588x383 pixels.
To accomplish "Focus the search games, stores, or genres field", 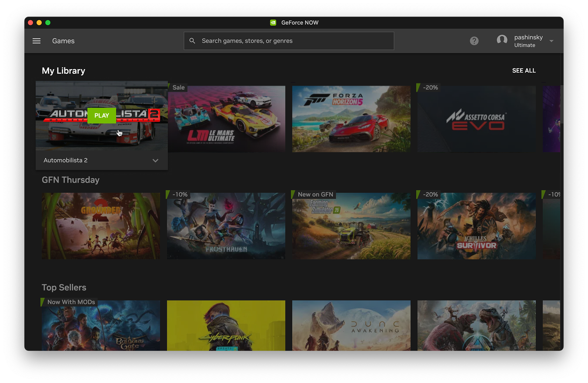I will 289,41.
